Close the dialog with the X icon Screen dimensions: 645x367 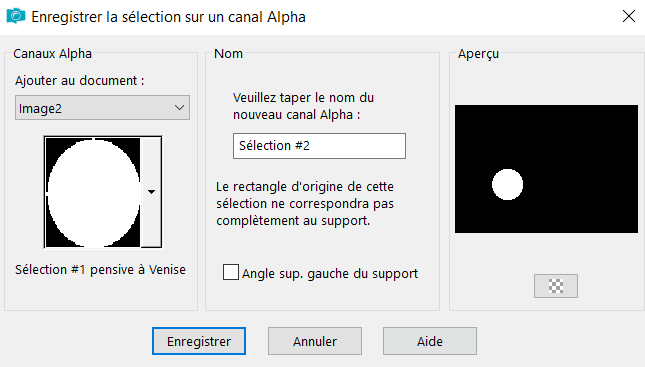[x=629, y=16]
